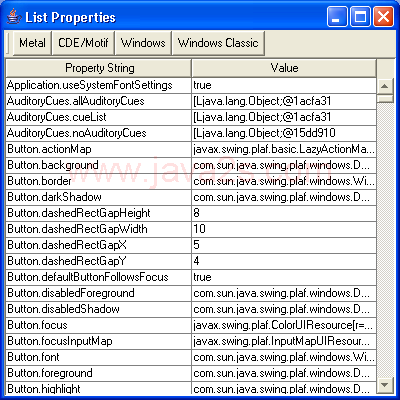400x400 pixels.
Task: Select the Button.font property cell
Action: coord(99,357)
